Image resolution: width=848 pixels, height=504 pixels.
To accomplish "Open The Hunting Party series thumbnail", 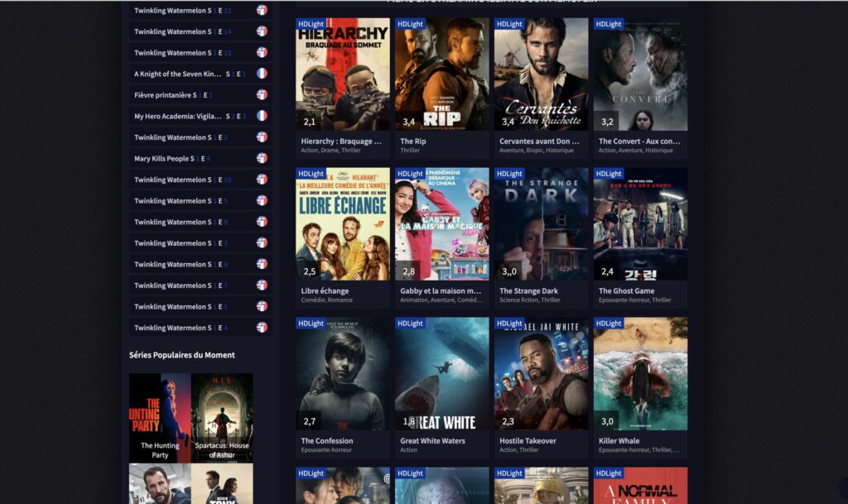I will pos(160,418).
